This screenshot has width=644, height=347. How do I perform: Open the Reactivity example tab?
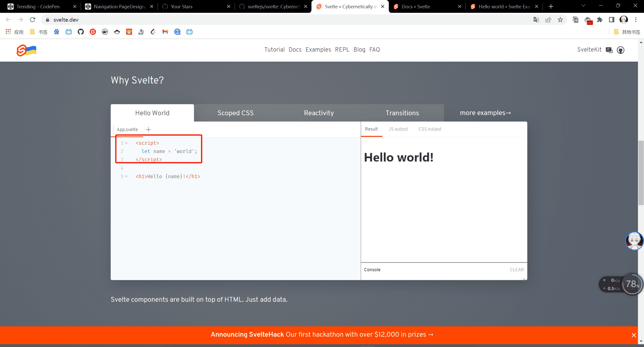(319, 113)
